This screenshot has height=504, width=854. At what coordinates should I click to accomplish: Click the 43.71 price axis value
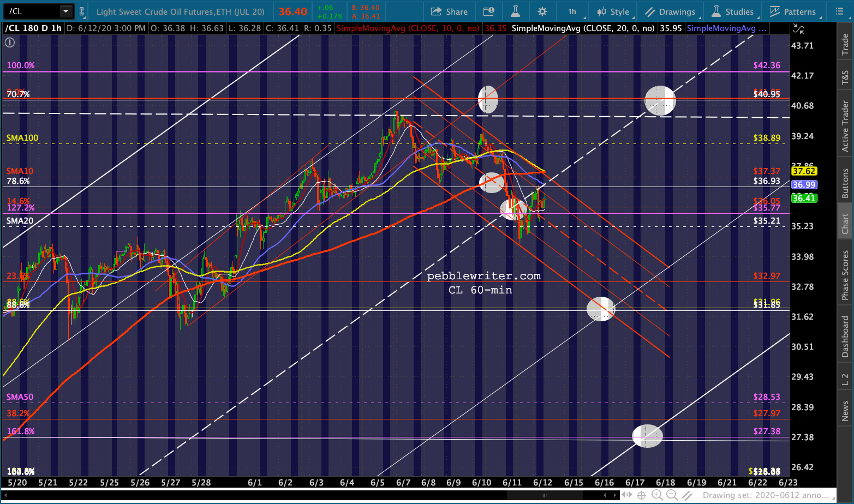pyautogui.click(x=802, y=46)
